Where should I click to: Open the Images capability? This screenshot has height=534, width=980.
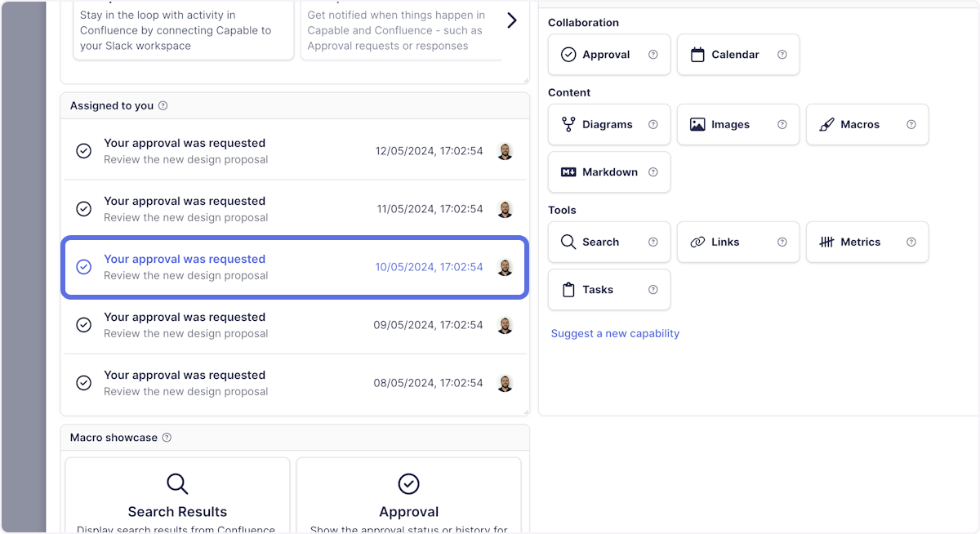click(x=729, y=125)
